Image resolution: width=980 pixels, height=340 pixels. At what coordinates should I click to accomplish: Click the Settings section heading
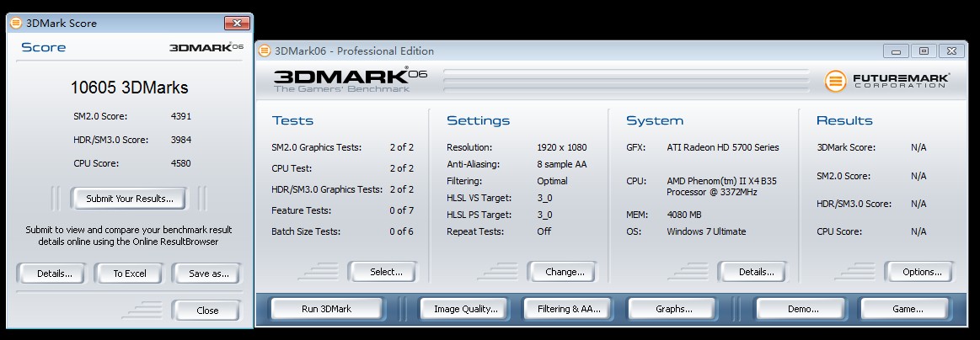[478, 120]
